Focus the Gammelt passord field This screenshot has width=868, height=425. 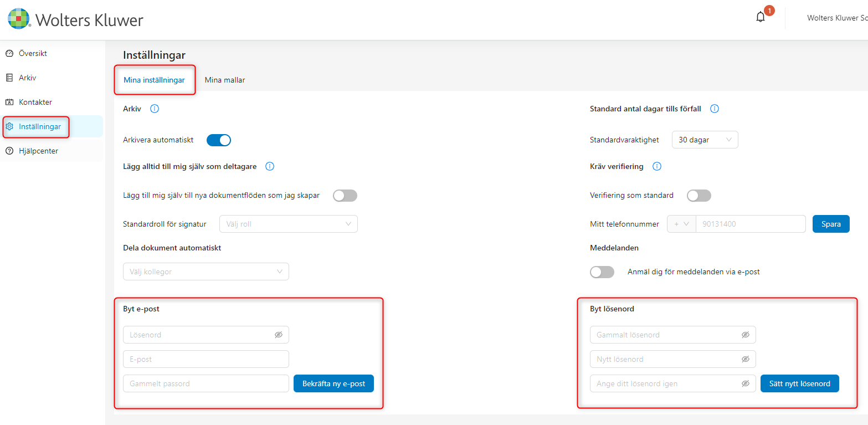(206, 383)
